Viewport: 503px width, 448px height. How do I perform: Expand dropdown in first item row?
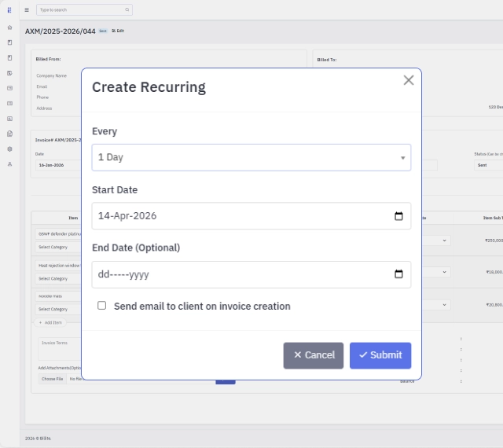point(443,241)
